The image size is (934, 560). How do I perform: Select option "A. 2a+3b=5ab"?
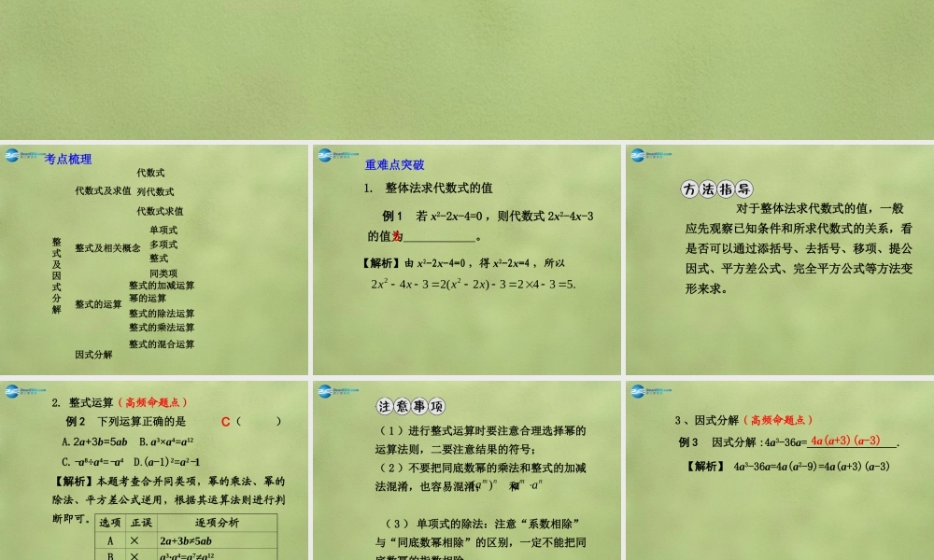(x=94, y=441)
